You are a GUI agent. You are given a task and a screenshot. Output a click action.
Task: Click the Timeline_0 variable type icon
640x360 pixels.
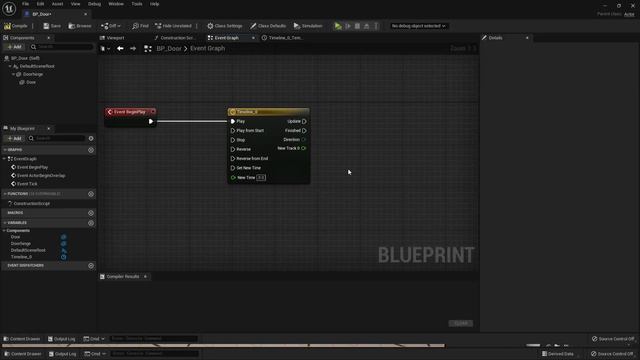[64, 257]
